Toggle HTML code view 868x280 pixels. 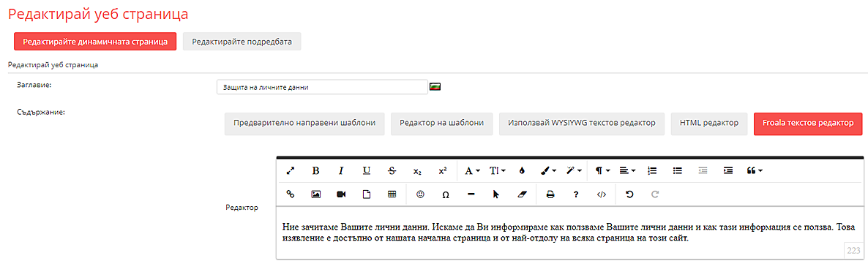[x=602, y=194]
